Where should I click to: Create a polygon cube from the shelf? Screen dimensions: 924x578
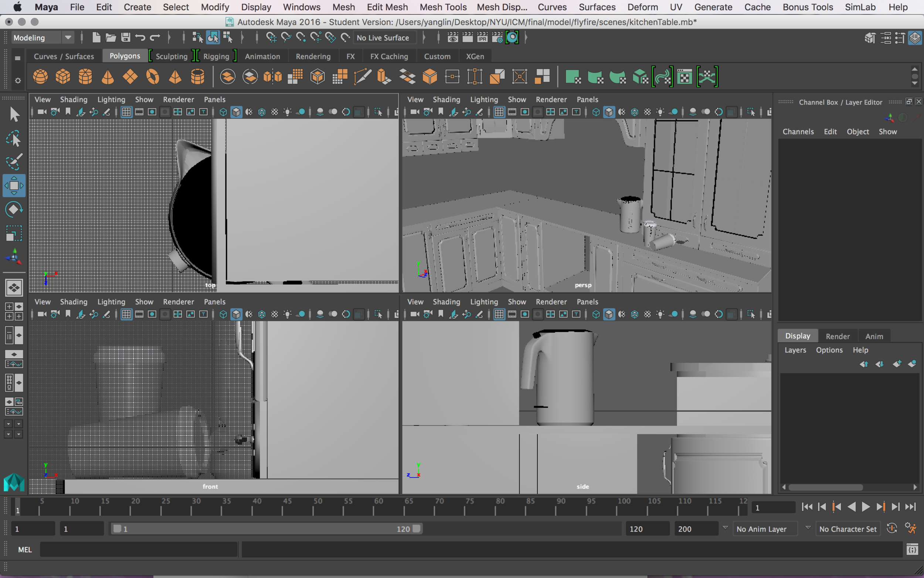(62, 77)
